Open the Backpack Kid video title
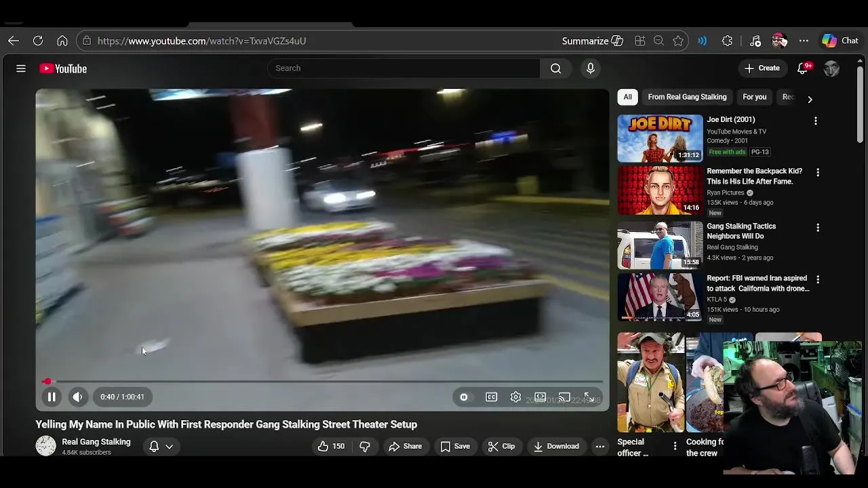 pos(754,176)
